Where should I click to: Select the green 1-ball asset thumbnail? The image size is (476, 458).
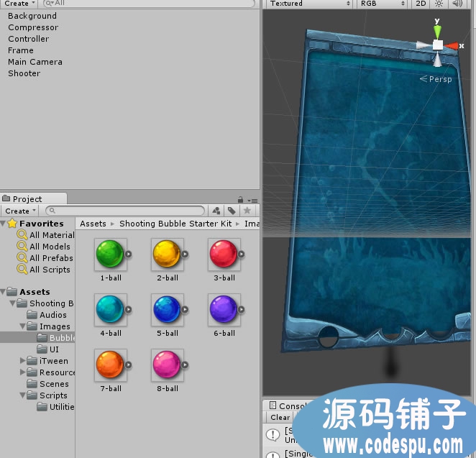click(110, 254)
